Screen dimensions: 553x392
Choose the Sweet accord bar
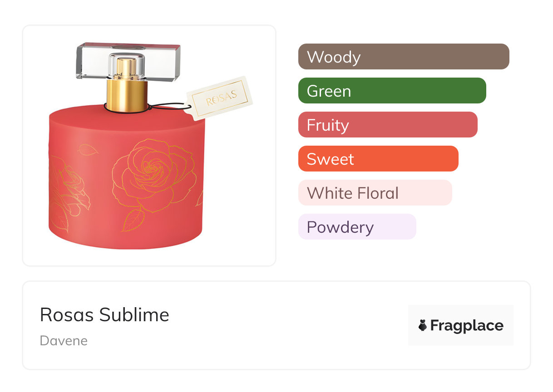click(378, 159)
